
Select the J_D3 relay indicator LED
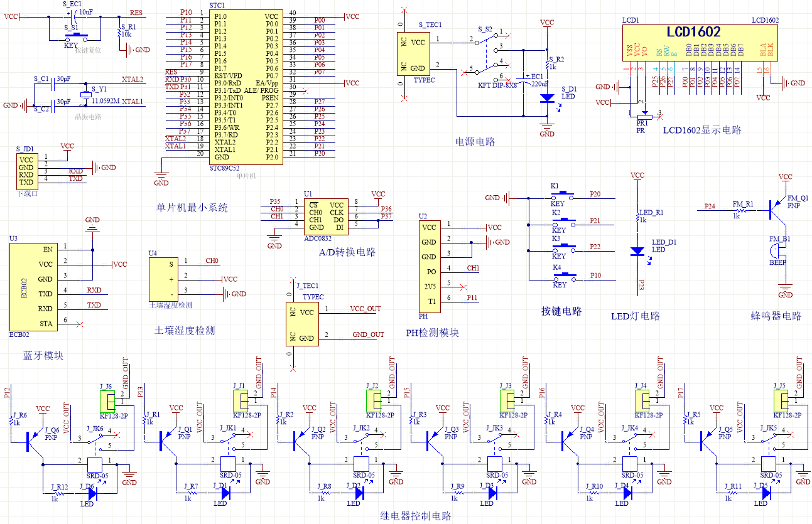492,493
